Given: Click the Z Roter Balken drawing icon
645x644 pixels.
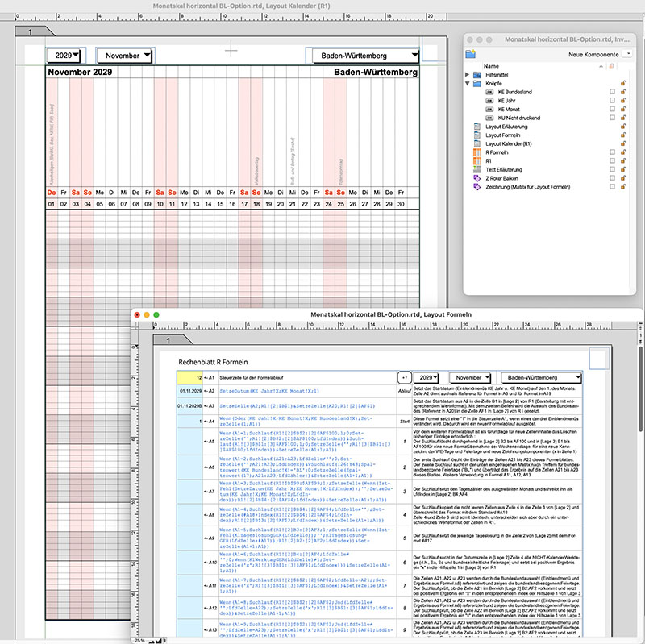Looking at the screenshot, I should tap(478, 177).
